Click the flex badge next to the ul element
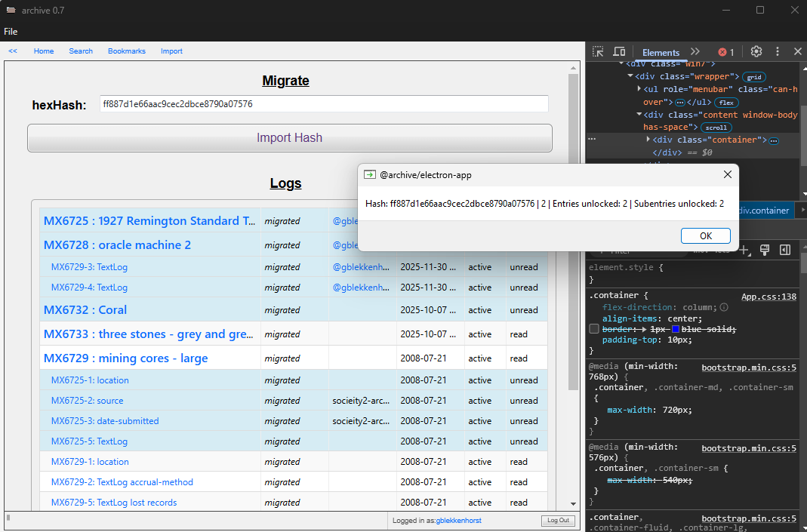The height and width of the screenshot is (532, 807). click(x=726, y=102)
